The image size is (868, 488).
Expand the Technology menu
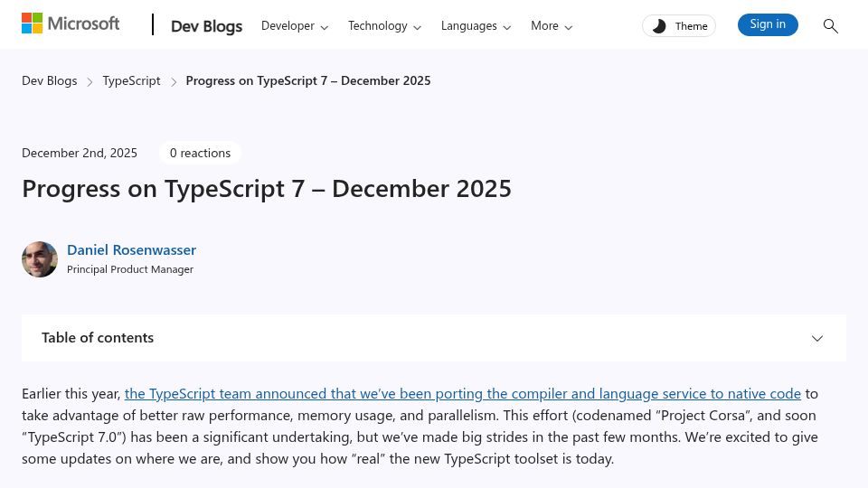[384, 26]
